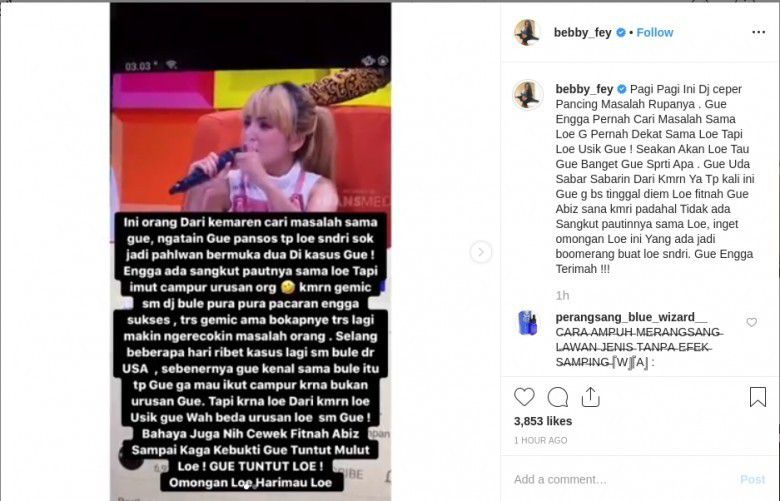Image resolution: width=780 pixels, height=501 pixels.
Task: Open the three-dot more options menu
Action: [x=759, y=32]
